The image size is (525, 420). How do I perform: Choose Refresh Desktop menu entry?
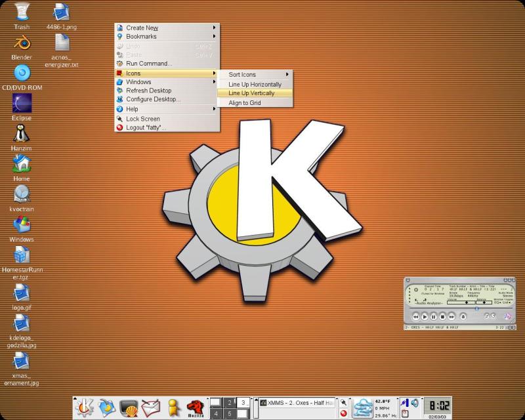(167, 91)
